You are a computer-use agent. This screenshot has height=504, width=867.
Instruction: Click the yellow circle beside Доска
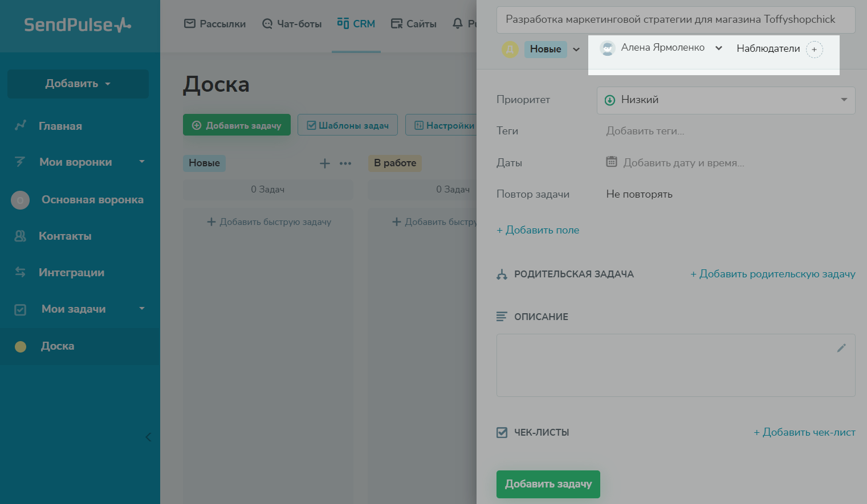(x=21, y=346)
